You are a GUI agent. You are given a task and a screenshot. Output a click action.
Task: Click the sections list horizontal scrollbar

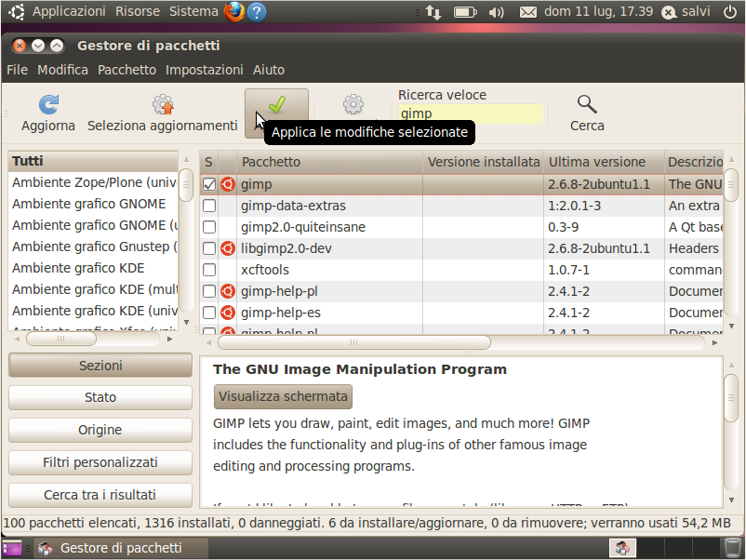pos(60,339)
